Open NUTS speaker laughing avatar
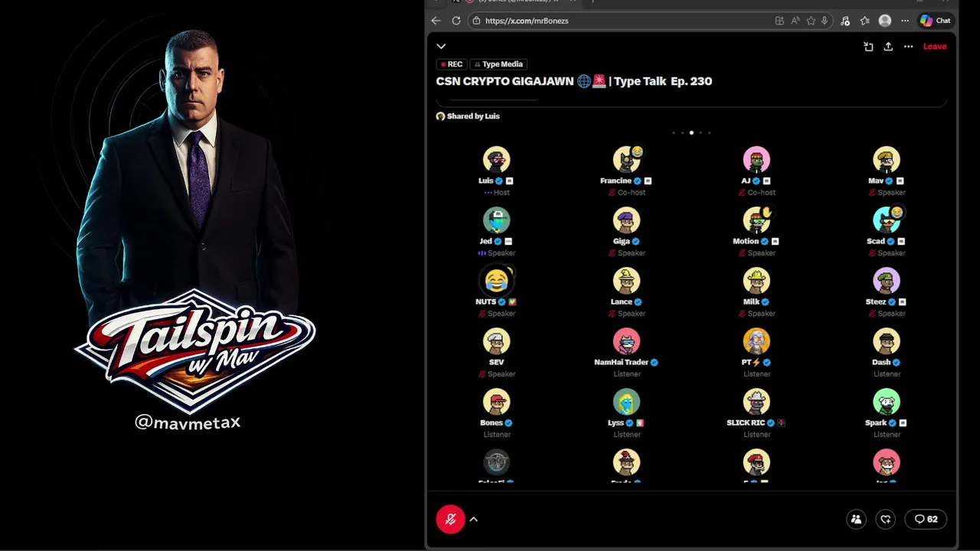This screenshot has width=980, height=551. click(497, 280)
